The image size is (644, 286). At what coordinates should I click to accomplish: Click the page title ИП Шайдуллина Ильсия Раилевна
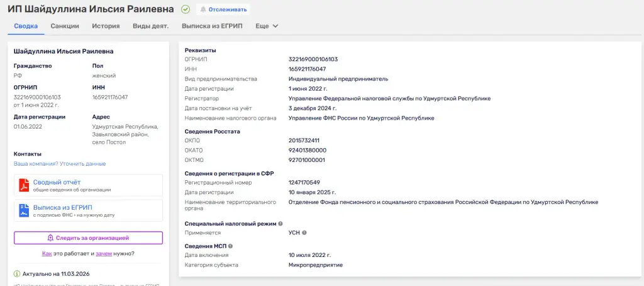coord(91,9)
